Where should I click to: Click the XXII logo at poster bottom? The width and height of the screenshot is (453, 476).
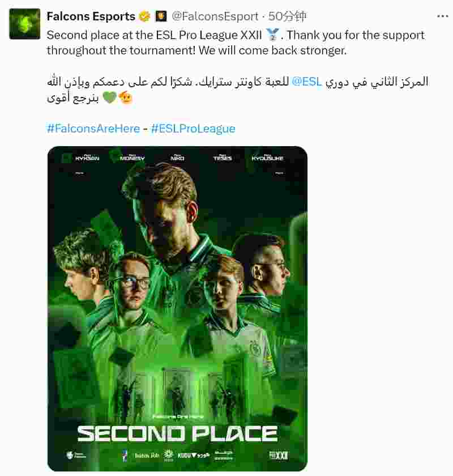pyautogui.click(x=279, y=455)
